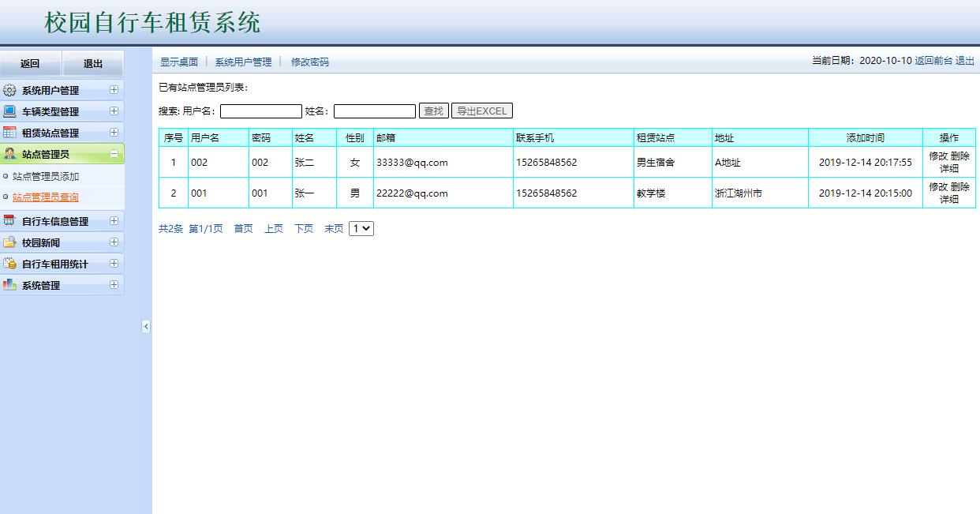Open 修改密码 from the top menu

click(309, 60)
